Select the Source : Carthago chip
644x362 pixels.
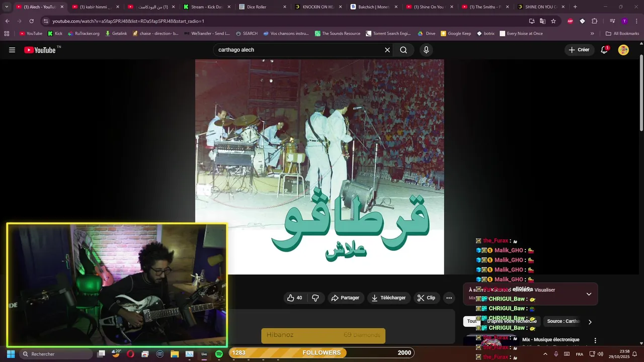pos(563,321)
